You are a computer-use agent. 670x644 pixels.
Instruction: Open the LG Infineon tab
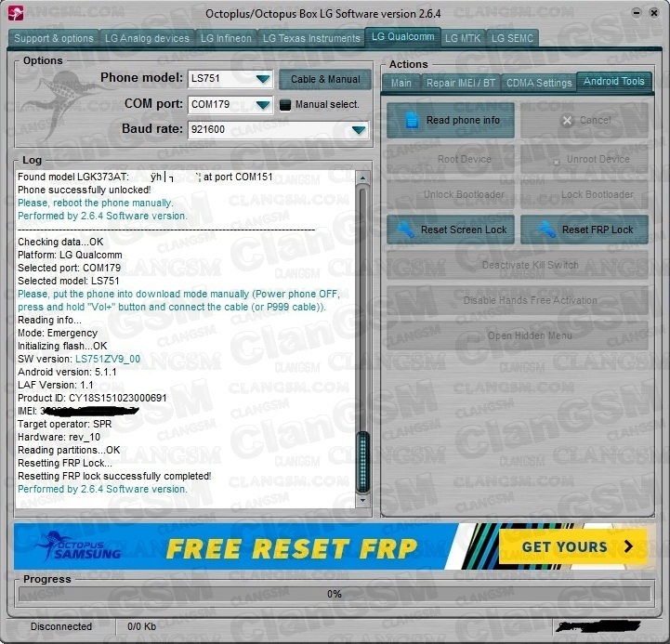pos(226,38)
